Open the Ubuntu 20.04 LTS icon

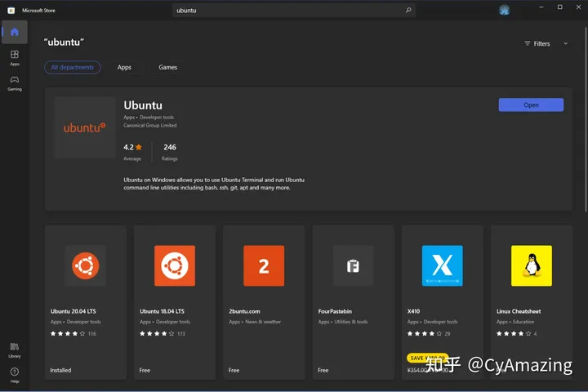pos(86,265)
